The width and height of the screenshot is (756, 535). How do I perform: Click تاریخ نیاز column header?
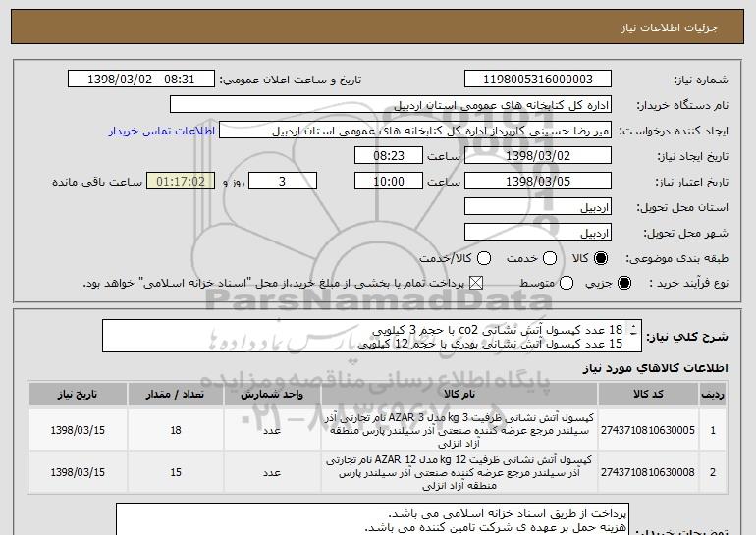click(78, 395)
